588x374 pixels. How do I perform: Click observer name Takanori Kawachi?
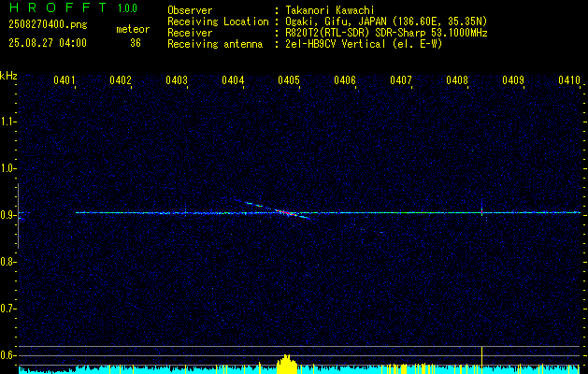tap(330, 10)
